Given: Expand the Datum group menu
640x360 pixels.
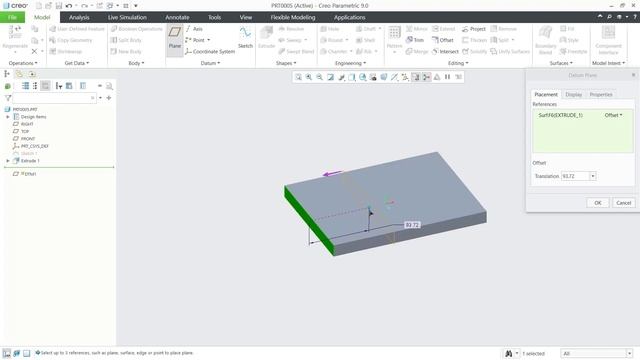Looking at the screenshot, I should [x=210, y=63].
